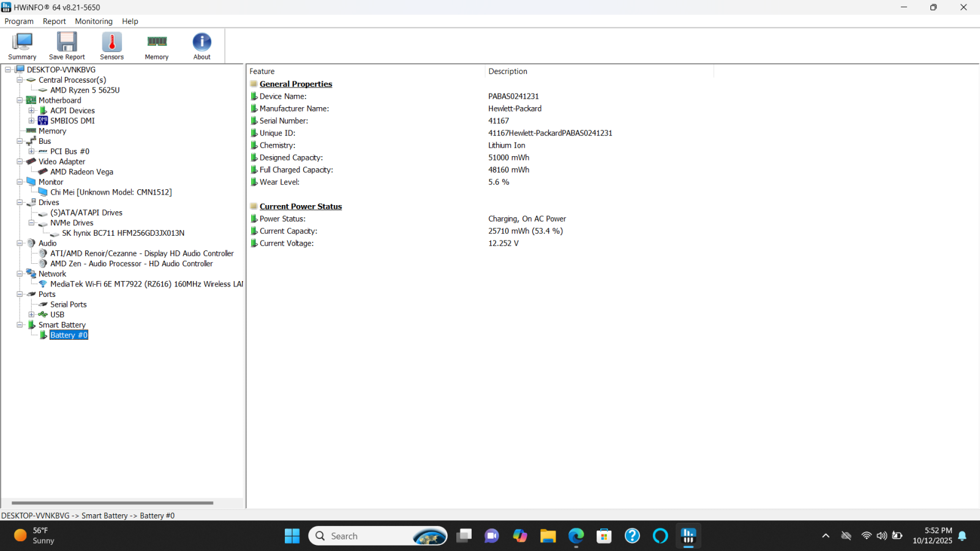Open the About info icon
This screenshot has width=980, height=551.
click(202, 43)
